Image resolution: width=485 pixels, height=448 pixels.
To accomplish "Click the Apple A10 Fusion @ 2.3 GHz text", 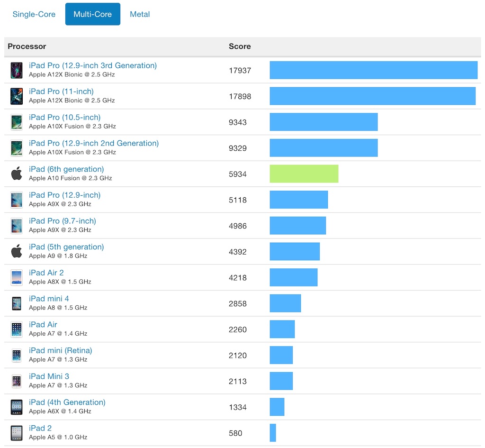I will pyautogui.click(x=71, y=178).
